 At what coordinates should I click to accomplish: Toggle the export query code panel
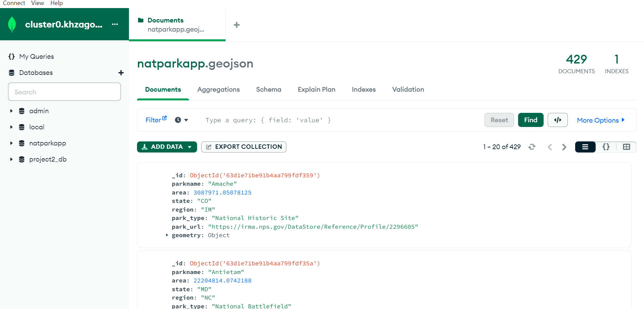(x=557, y=120)
